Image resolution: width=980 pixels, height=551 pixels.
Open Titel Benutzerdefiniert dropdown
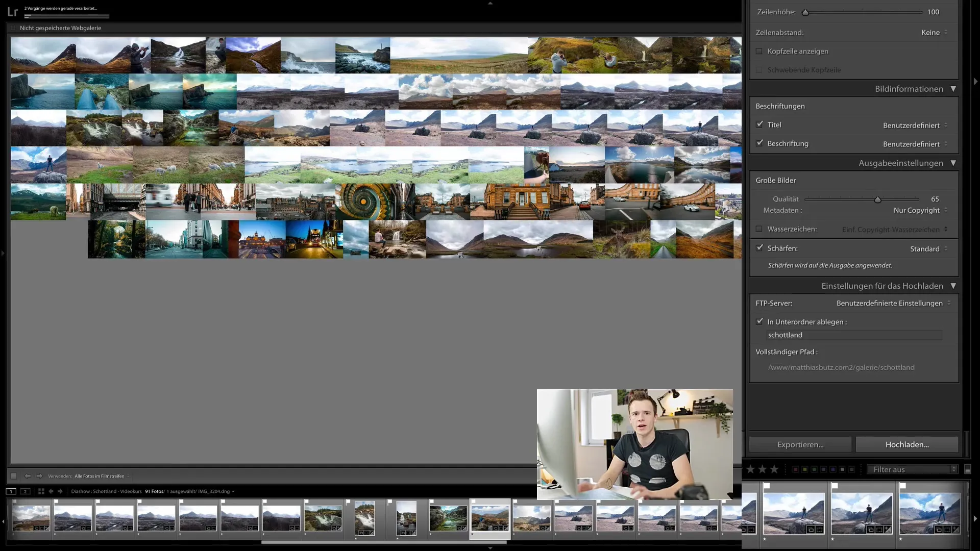click(915, 125)
